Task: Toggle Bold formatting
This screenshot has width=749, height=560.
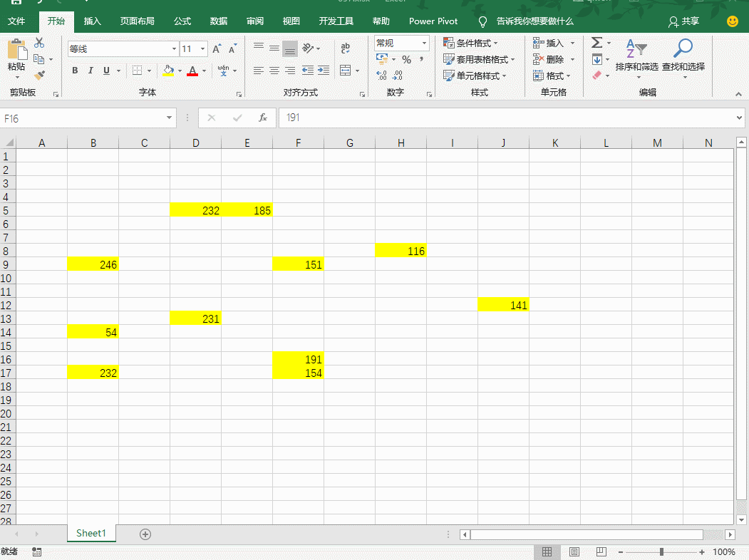Action: (x=75, y=71)
